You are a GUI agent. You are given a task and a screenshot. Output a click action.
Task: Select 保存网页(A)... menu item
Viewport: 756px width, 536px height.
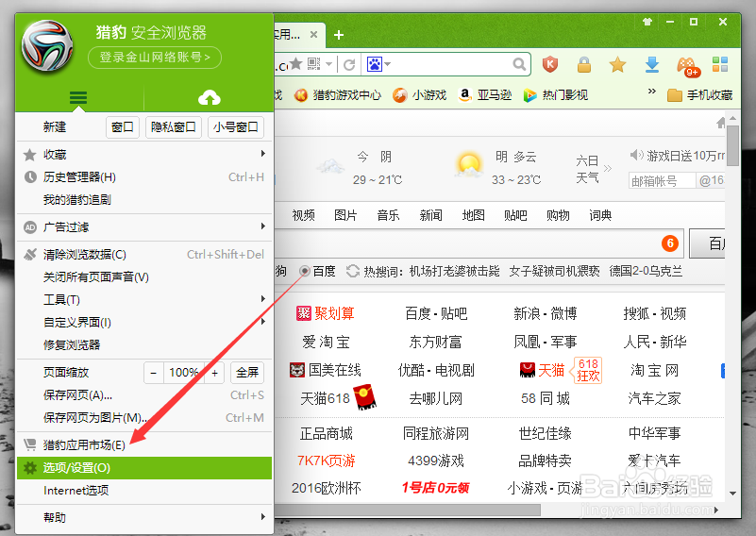[144, 395]
